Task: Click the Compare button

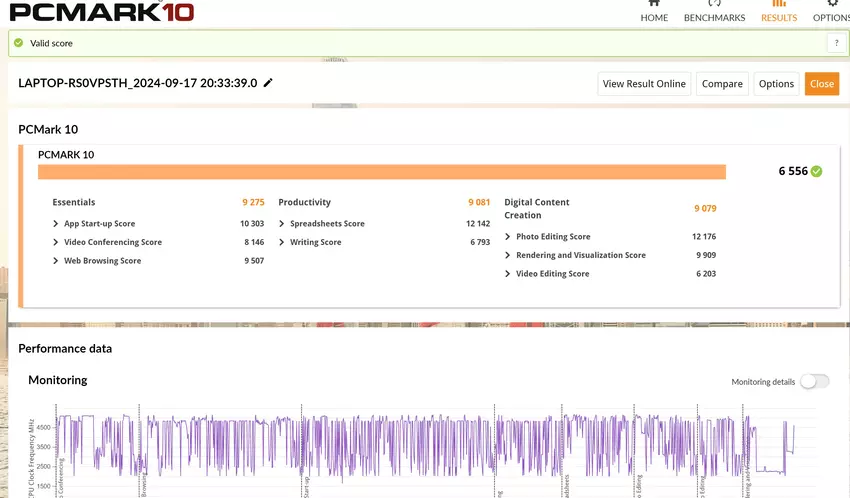Action: 721,84
